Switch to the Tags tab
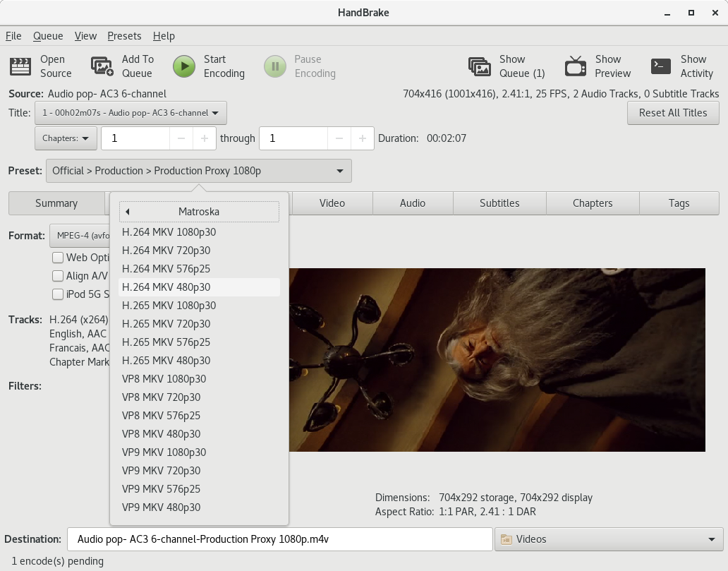Screen dimensions: 728x571 679,203
